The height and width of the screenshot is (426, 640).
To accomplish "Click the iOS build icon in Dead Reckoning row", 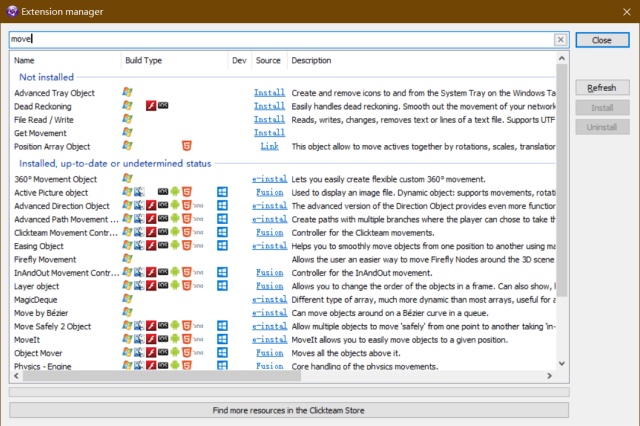I will click(163, 106).
